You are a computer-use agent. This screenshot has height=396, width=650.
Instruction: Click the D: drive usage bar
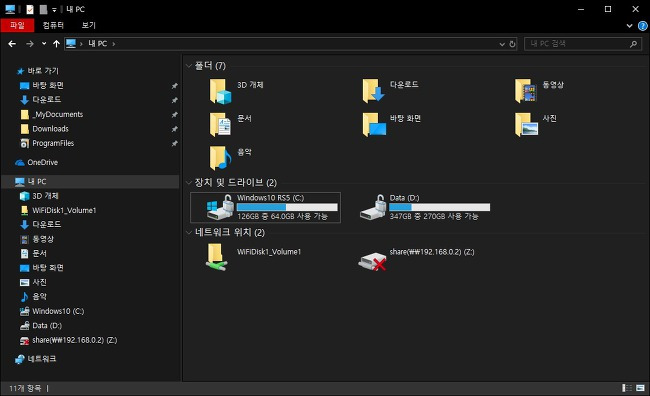(439, 207)
